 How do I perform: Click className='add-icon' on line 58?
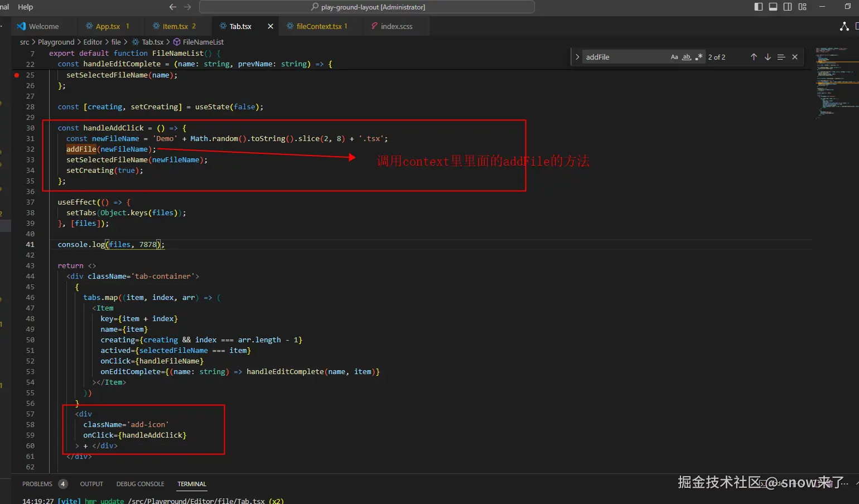126,424
